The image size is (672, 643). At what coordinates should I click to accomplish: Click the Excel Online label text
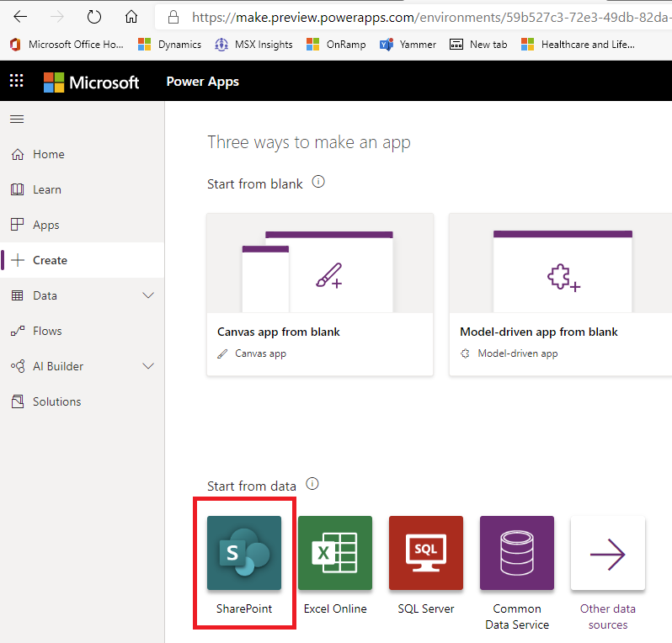[335, 608]
